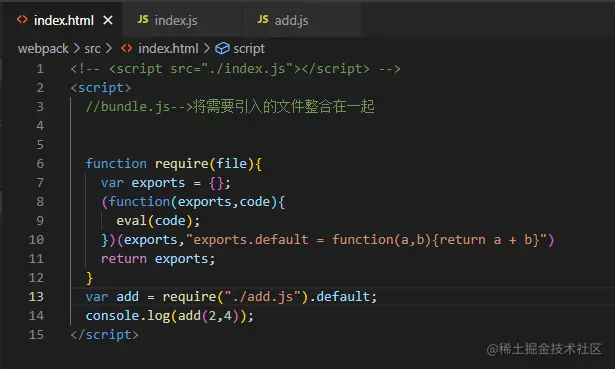
Task: Click the cube icon beside script breadcrumb
Action: (x=222, y=49)
